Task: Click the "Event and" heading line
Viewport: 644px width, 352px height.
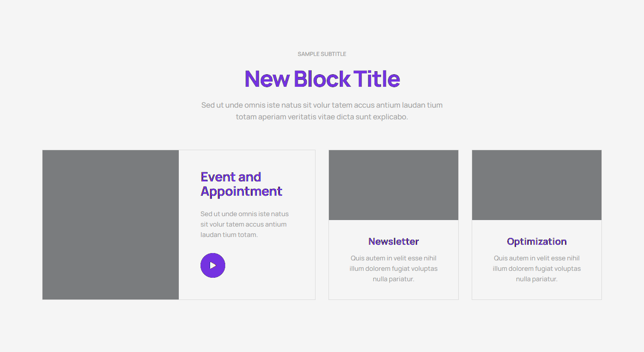Action: 230,177
